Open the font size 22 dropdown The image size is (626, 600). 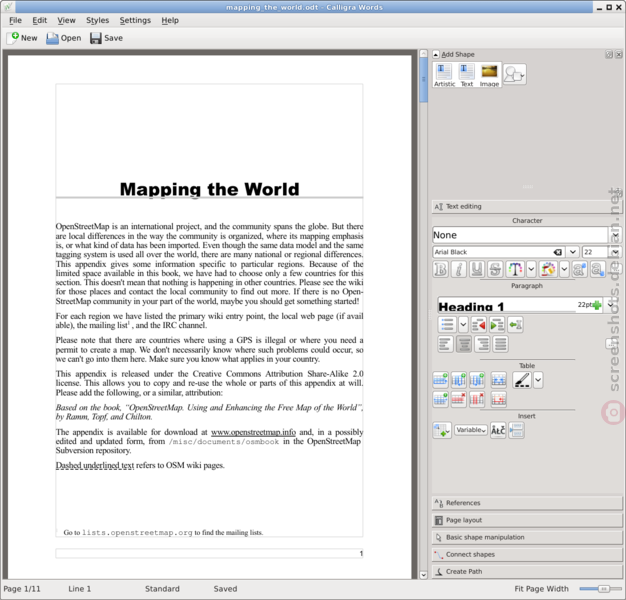615,252
